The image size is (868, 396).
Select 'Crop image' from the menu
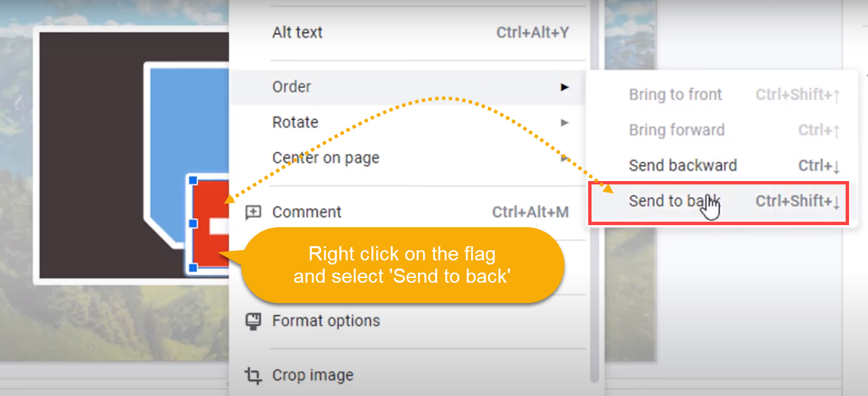[x=313, y=374]
